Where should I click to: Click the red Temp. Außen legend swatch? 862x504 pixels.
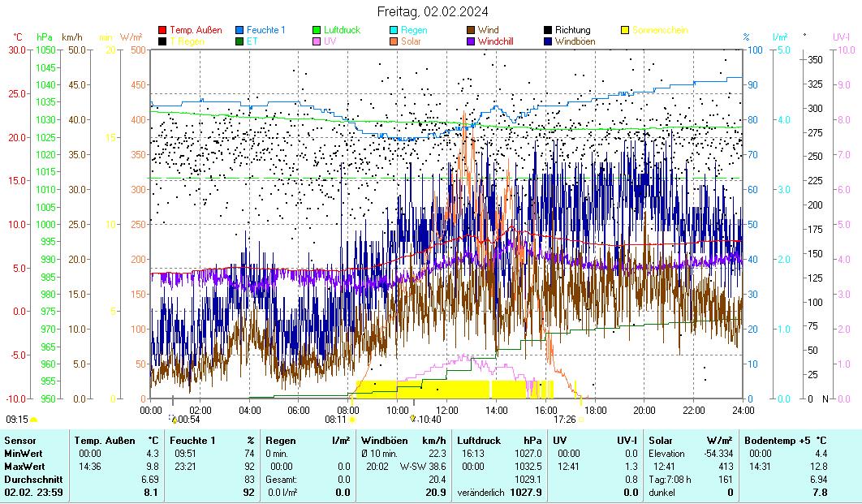coord(162,30)
